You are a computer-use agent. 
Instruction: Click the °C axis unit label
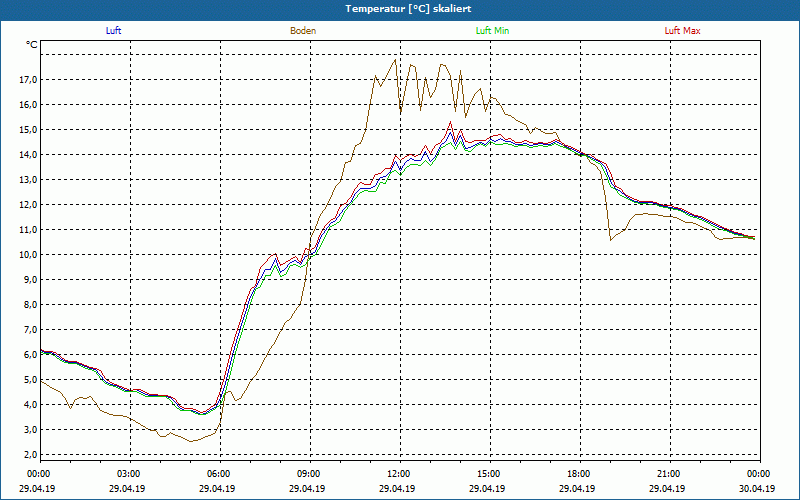[32, 45]
